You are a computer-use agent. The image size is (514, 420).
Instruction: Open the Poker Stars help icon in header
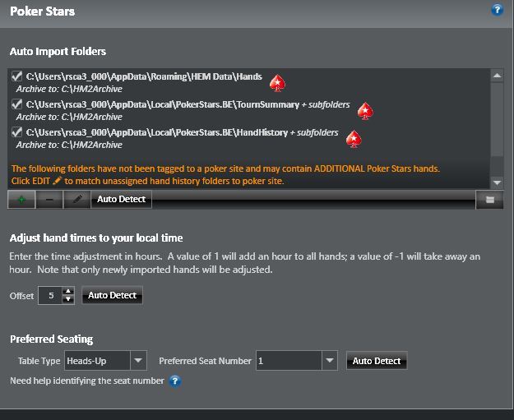[497, 10]
